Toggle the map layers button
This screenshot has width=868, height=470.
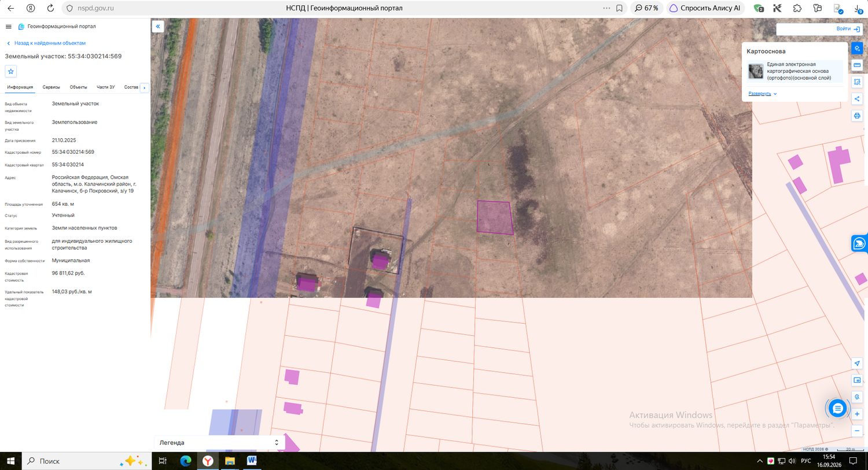(857, 49)
